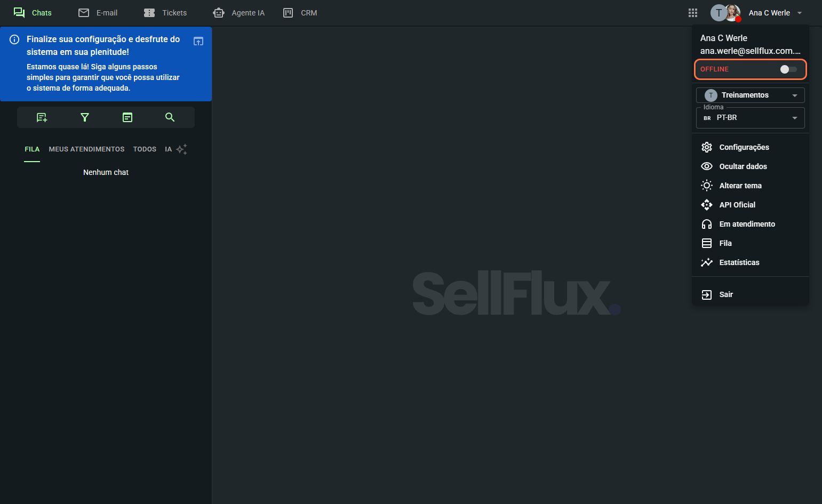The width and height of the screenshot is (822, 504).
Task: Click the Ana C Werle name in top bar
Action: click(769, 13)
